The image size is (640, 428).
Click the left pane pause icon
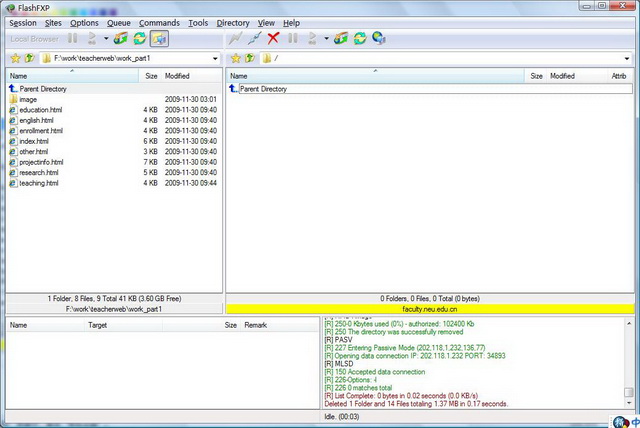[x=73, y=38]
